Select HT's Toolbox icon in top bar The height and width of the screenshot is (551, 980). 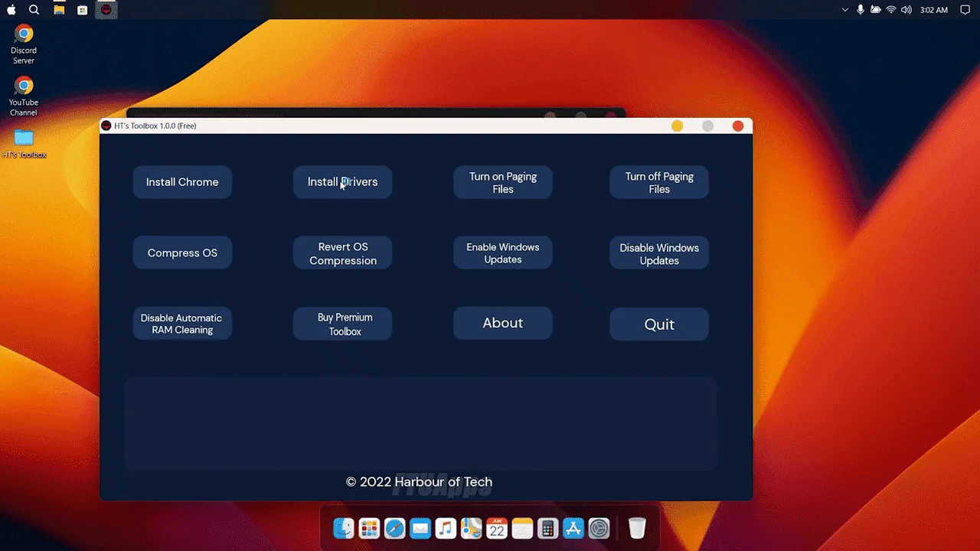(x=106, y=10)
